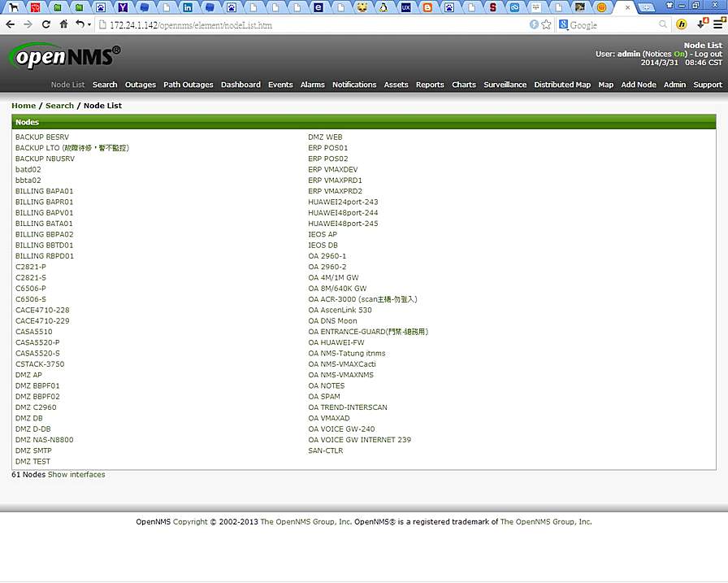Click the magnifier in the Google search box
728x583 pixels.
click(662, 24)
